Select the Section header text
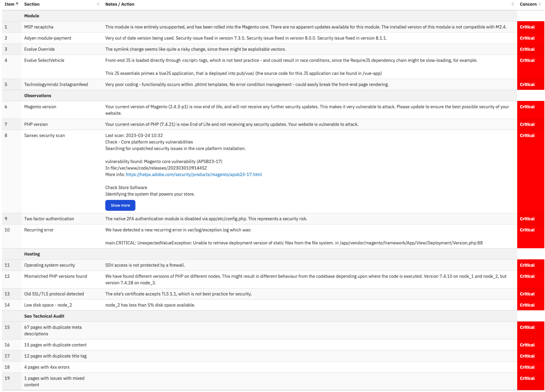Viewport: 545px width, 392px height. tap(32, 4)
